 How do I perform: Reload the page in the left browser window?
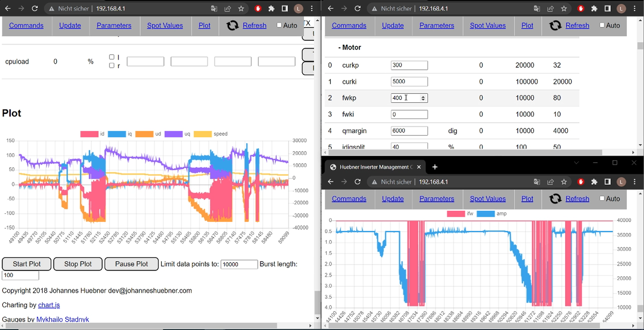35,8
